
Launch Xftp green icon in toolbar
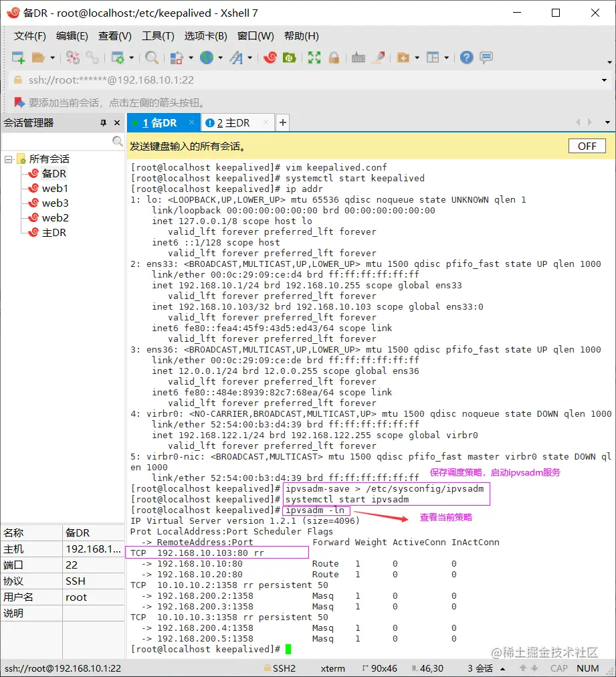pyautogui.click(x=289, y=58)
